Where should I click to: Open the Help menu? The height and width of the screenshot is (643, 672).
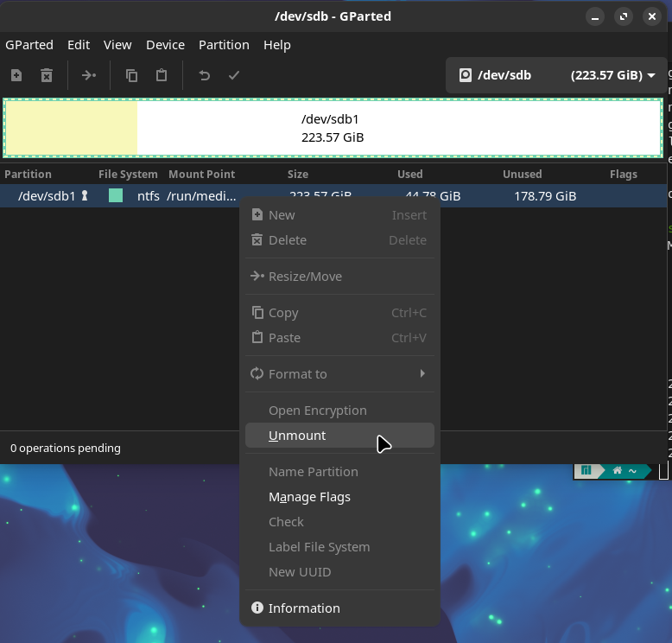(277, 45)
